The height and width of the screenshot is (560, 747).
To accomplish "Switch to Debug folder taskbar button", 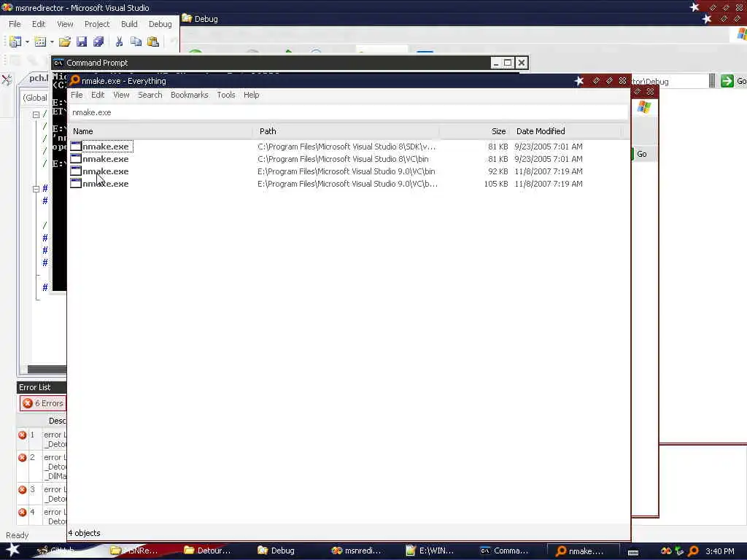I will click(x=276, y=551).
